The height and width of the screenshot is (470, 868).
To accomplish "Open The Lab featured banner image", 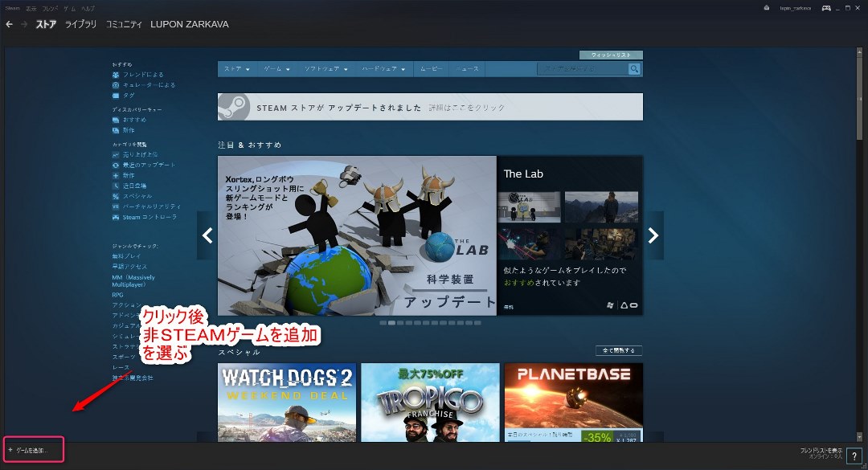I will pos(357,235).
